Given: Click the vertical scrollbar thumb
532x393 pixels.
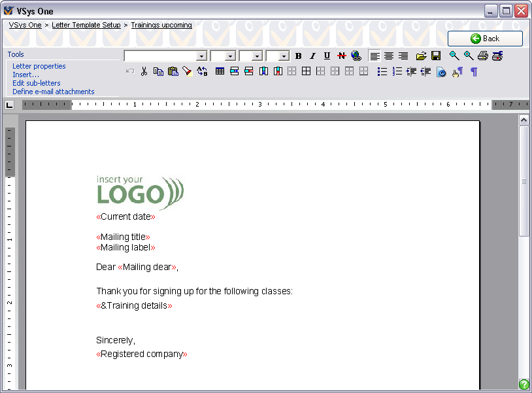Looking at the screenshot, I should tap(524, 181).
